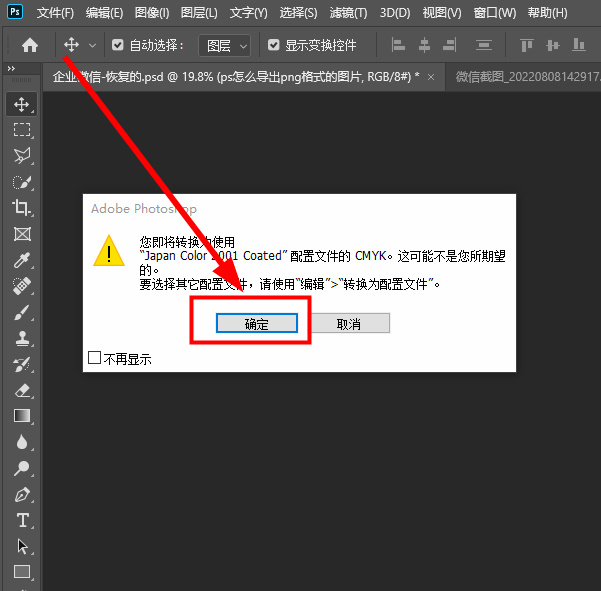The width and height of the screenshot is (601, 591).
Task: Open the 图层(L) menu
Action: point(199,13)
